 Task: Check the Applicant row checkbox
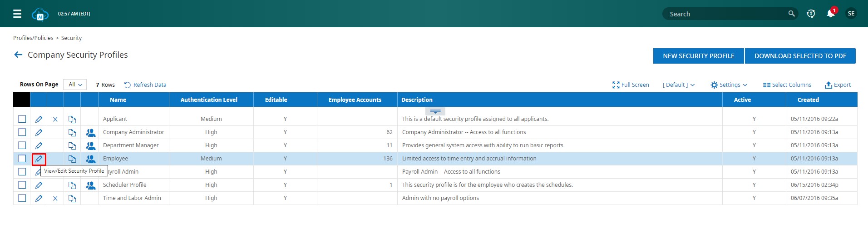(22, 119)
